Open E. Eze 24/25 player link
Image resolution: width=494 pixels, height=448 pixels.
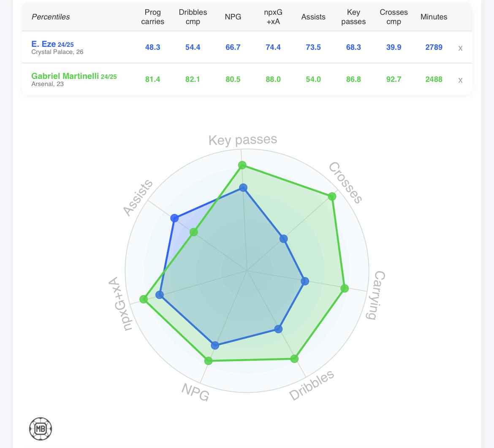(x=52, y=44)
